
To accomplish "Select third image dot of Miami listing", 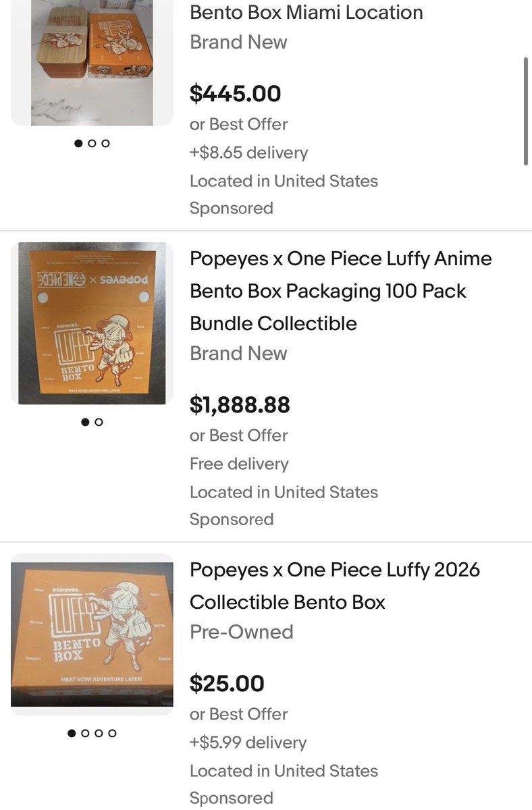I will tap(106, 143).
